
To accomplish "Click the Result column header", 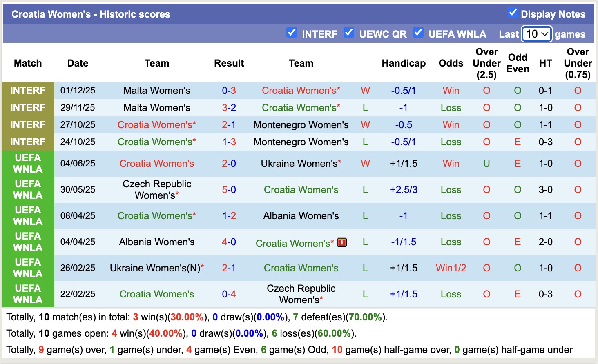I will tap(229, 63).
